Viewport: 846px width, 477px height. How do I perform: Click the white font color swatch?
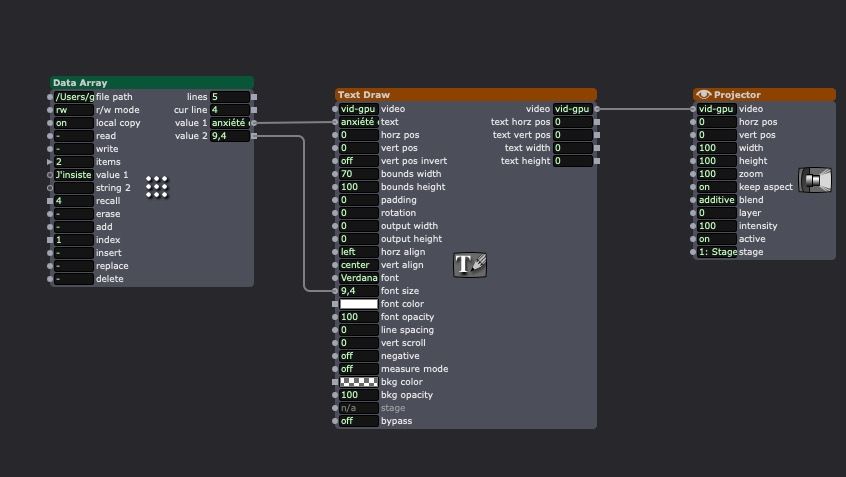(x=358, y=304)
